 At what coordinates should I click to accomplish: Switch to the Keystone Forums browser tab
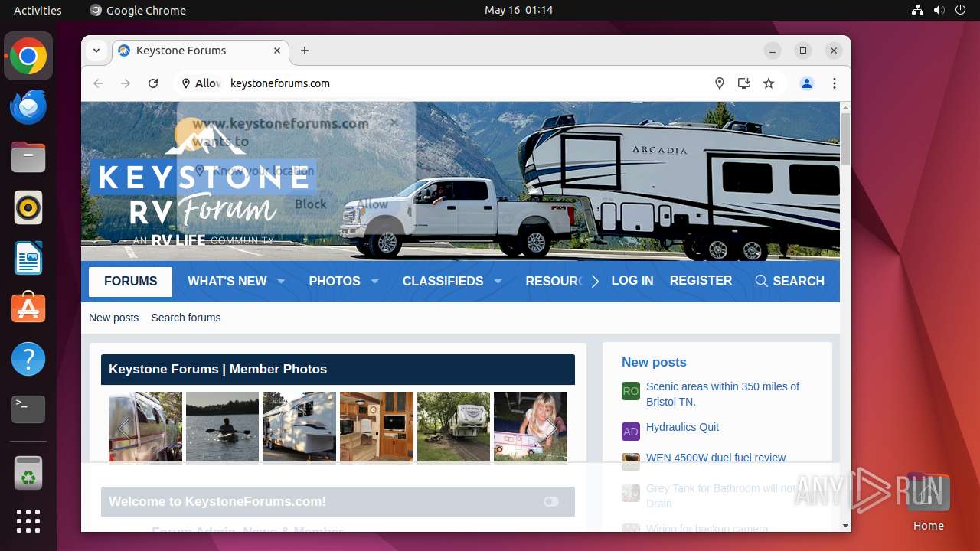(201, 51)
